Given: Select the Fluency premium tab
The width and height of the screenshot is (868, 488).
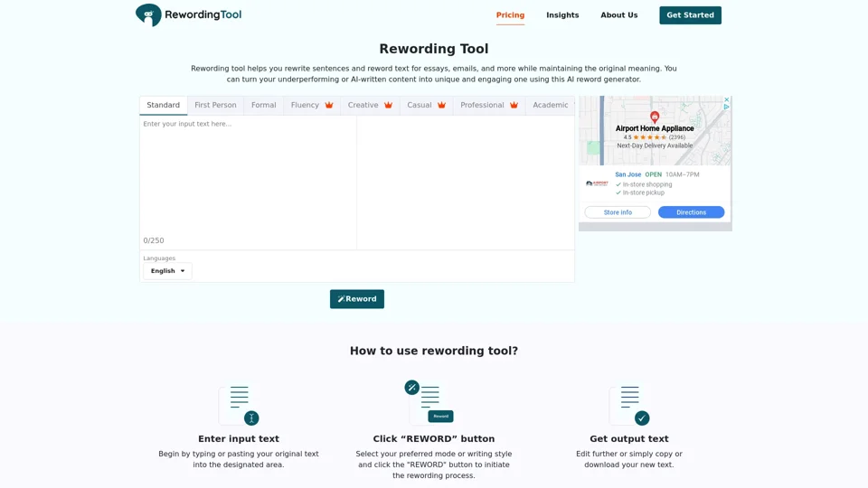Looking at the screenshot, I should [312, 105].
